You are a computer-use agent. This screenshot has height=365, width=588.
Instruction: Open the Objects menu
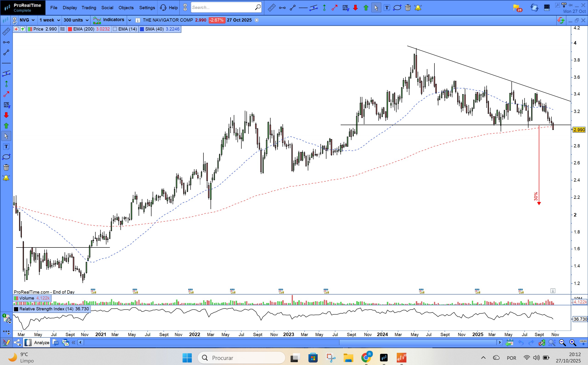point(126,8)
